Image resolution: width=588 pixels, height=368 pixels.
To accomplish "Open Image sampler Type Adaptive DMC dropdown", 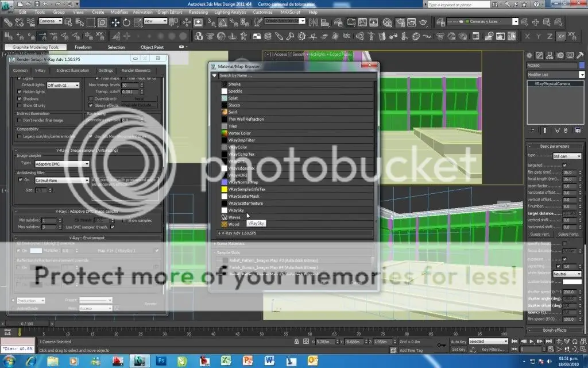I will pos(62,164).
